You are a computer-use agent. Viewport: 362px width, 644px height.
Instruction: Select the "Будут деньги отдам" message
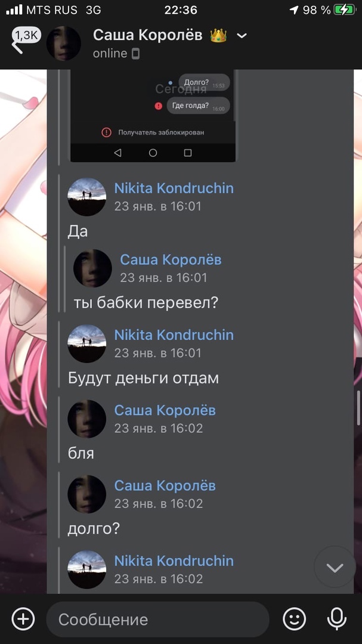point(143,378)
